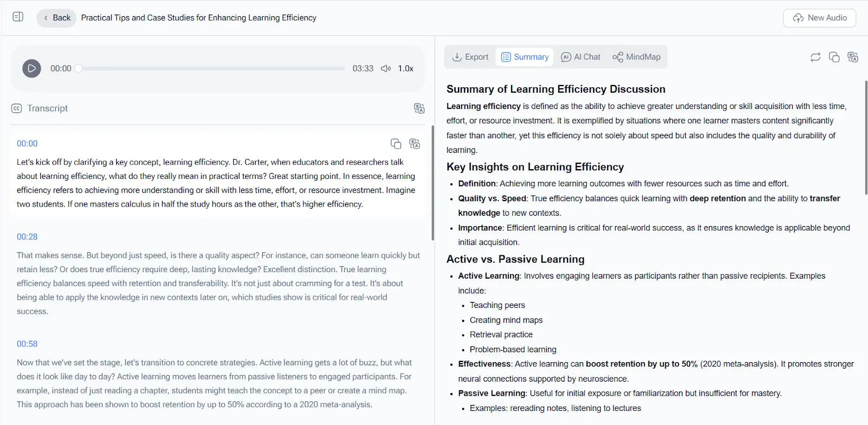Click the 'Active vs. Passive Learning' heading
Screen dimensions: 868x425
515,259
